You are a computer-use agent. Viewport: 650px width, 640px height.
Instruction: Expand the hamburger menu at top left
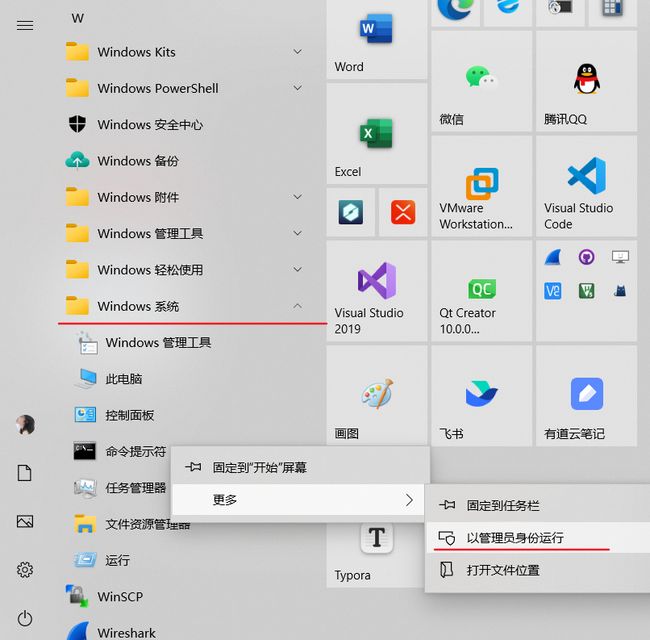(25, 25)
